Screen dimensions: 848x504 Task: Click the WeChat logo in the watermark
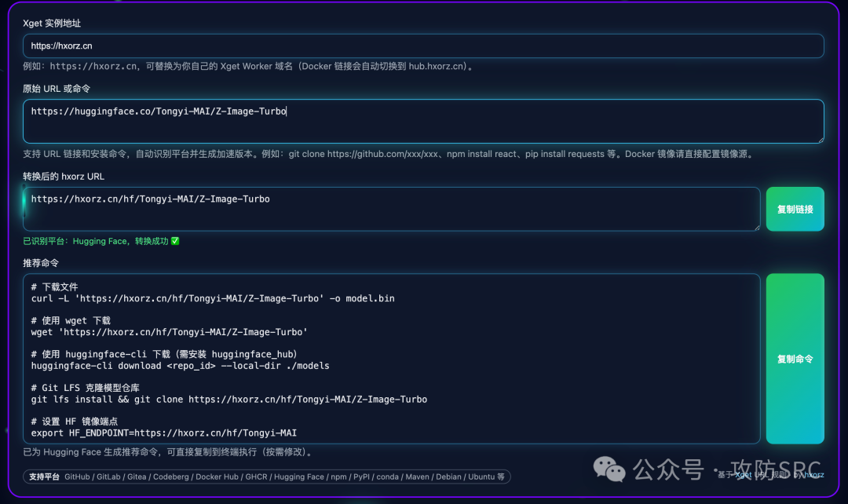tap(609, 469)
